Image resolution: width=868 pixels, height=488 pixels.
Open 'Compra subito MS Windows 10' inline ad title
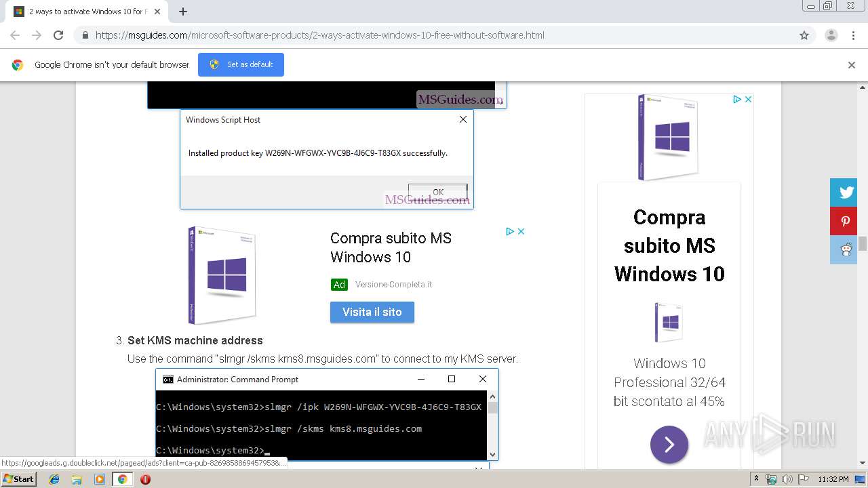tap(391, 247)
